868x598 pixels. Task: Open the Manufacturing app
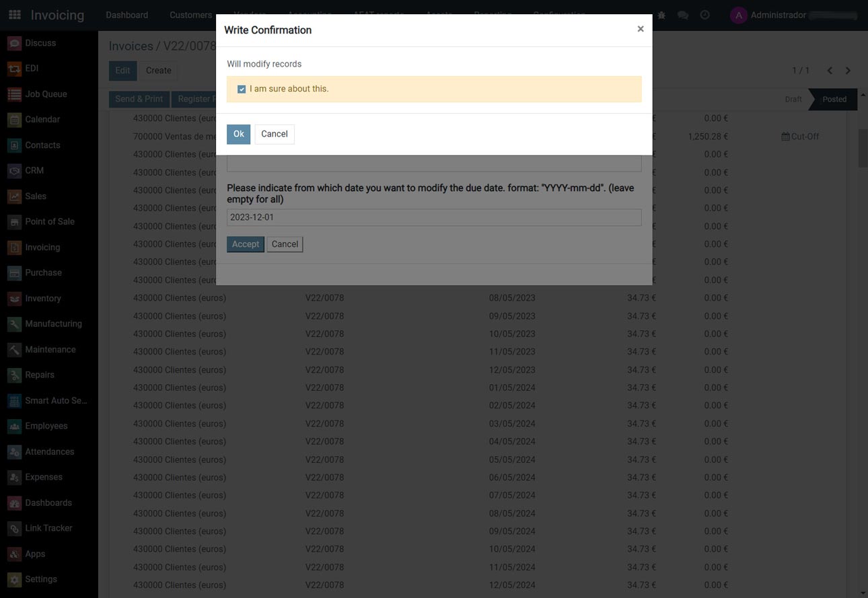55,324
